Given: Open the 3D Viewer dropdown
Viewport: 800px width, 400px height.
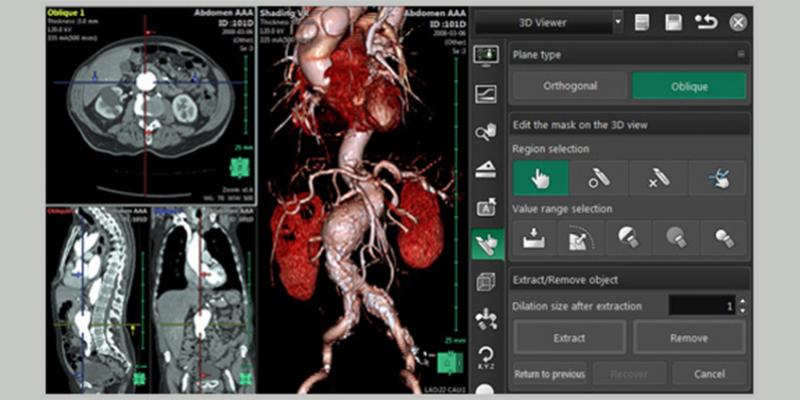Looking at the screenshot, I should (x=617, y=21).
